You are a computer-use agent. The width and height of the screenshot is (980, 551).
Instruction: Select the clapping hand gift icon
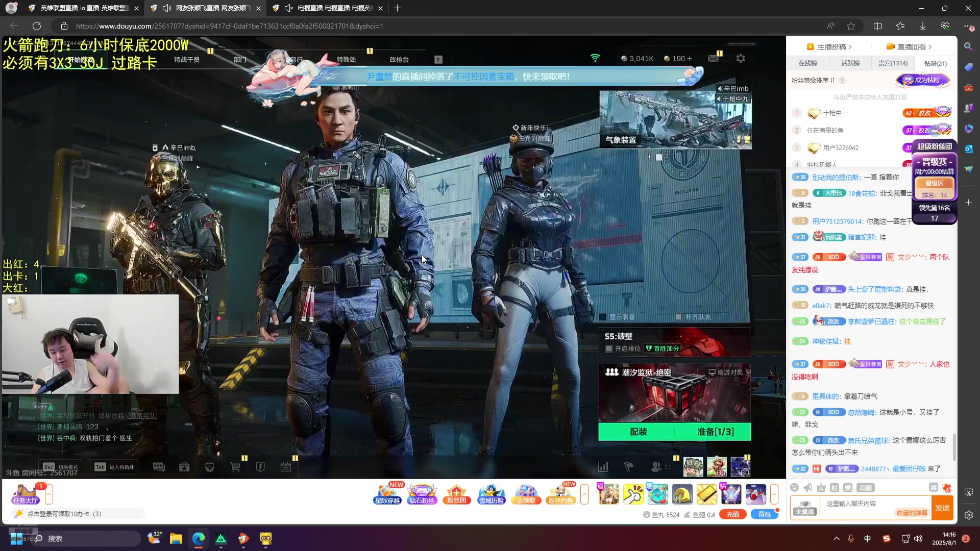(633, 494)
